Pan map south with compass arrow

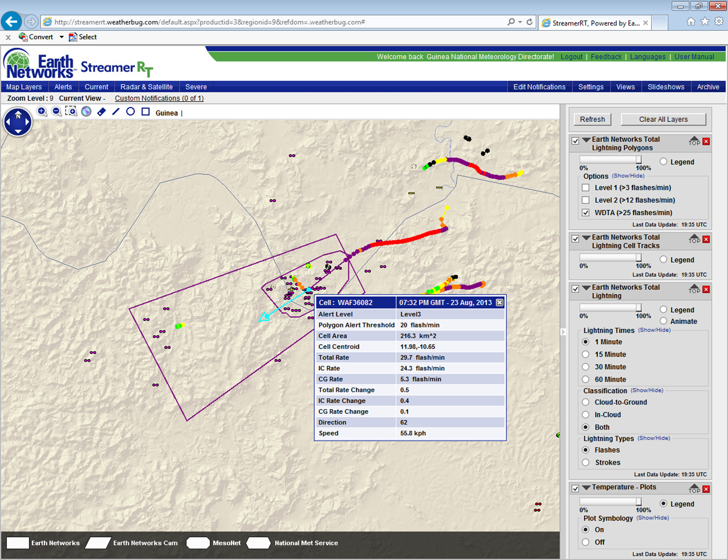[x=18, y=130]
